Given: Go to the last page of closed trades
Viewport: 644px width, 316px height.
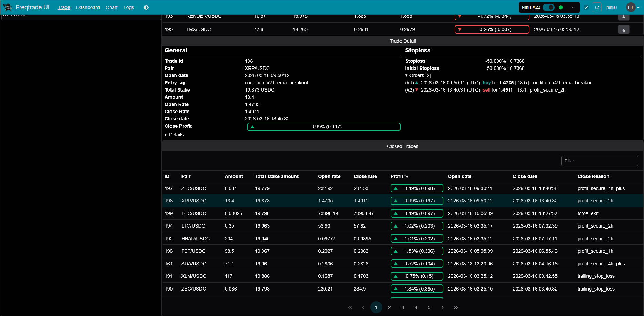Looking at the screenshot, I should 456,307.
